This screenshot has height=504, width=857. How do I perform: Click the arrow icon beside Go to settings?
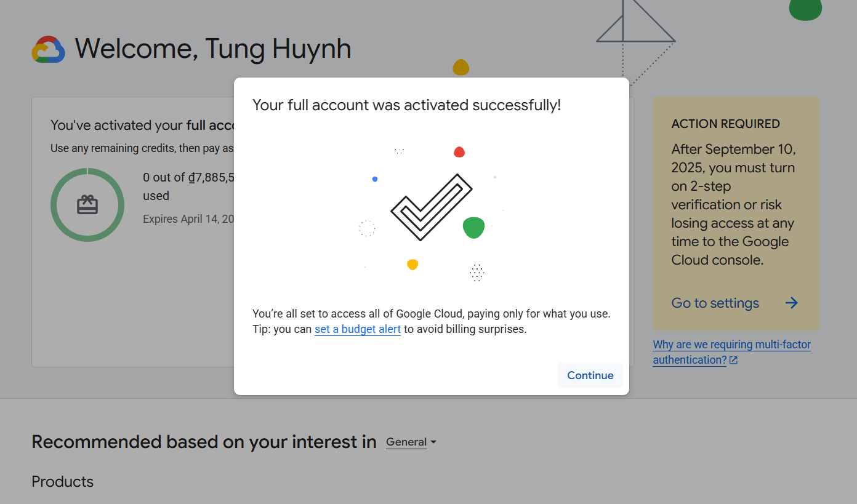coord(792,303)
